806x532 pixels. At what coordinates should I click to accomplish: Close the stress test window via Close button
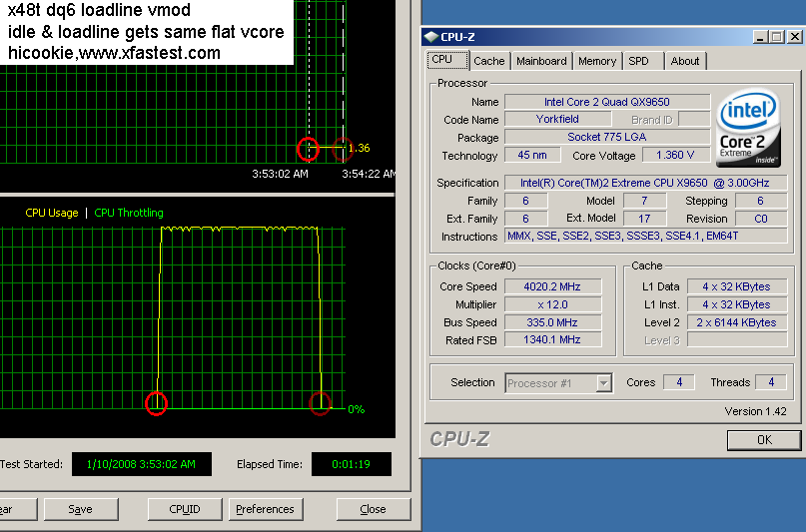coord(374,509)
